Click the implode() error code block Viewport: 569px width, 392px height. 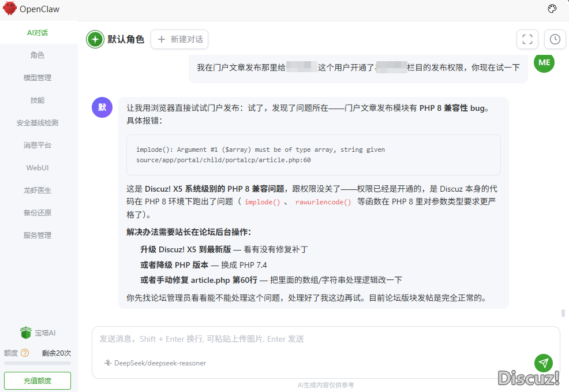point(313,155)
